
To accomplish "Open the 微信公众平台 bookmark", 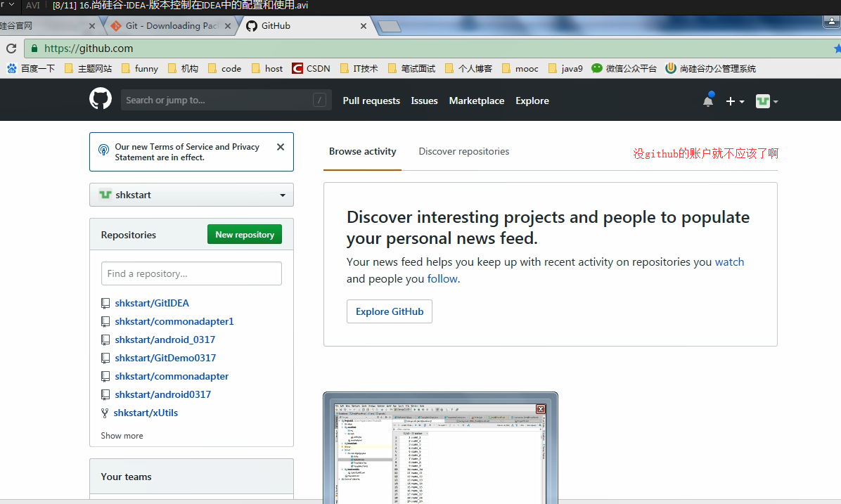I will point(624,69).
